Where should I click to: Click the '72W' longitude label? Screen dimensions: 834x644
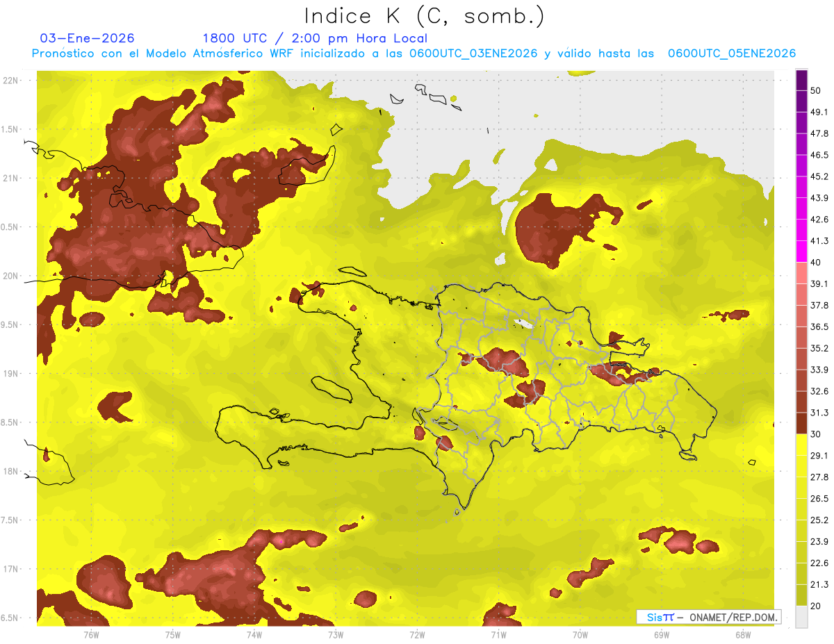pos(417,635)
